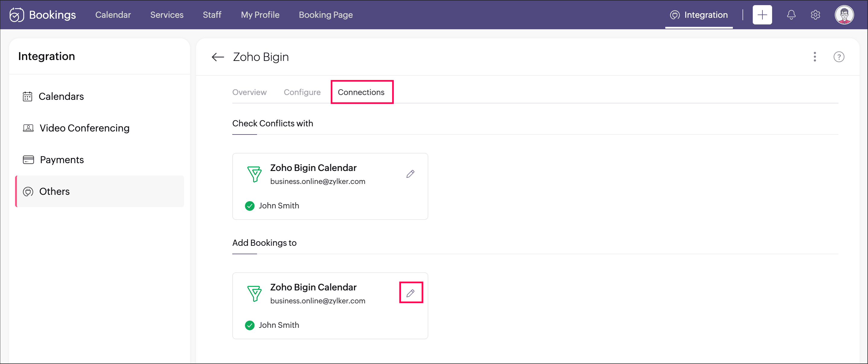Open the Booking Page menu
868x364 pixels.
coord(326,15)
